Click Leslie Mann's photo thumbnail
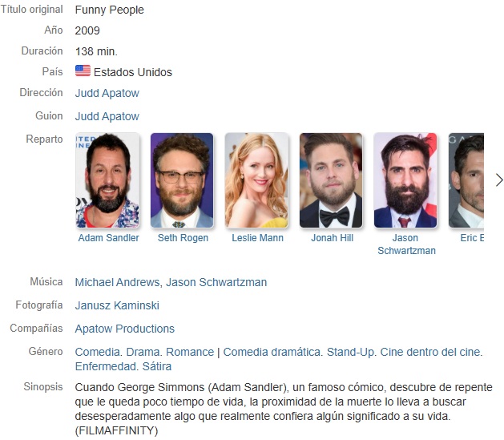The height and width of the screenshot is (440, 504). 256,180
